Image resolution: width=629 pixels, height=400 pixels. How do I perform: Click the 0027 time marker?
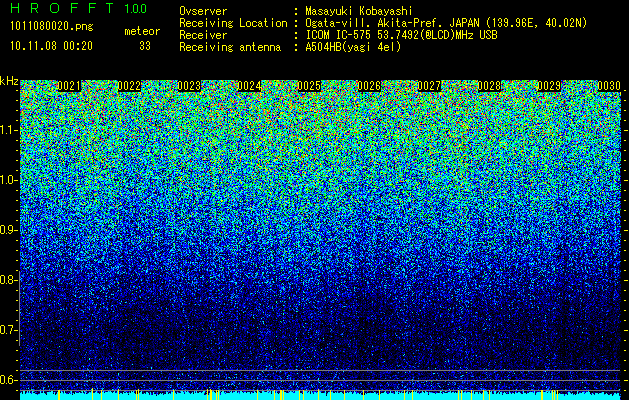429,86
